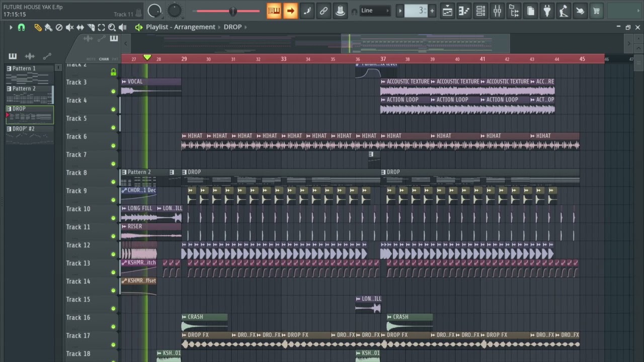The width and height of the screenshot is (644, 362).
Task: Click the playback scrub speaker tool
Action: 122,27
